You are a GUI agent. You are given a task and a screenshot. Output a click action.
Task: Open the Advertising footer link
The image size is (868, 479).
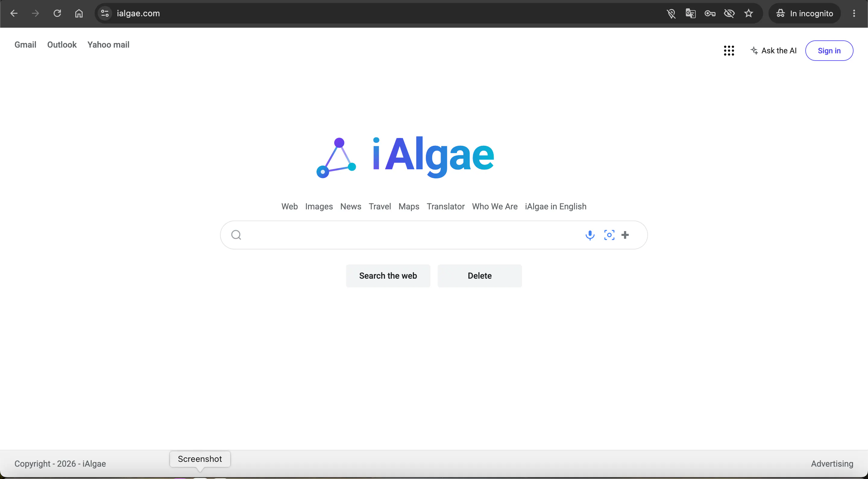pos(832,464)
